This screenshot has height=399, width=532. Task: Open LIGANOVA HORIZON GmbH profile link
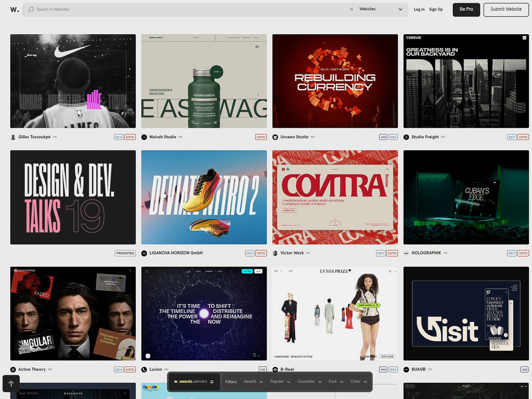[x=176, y=253]
